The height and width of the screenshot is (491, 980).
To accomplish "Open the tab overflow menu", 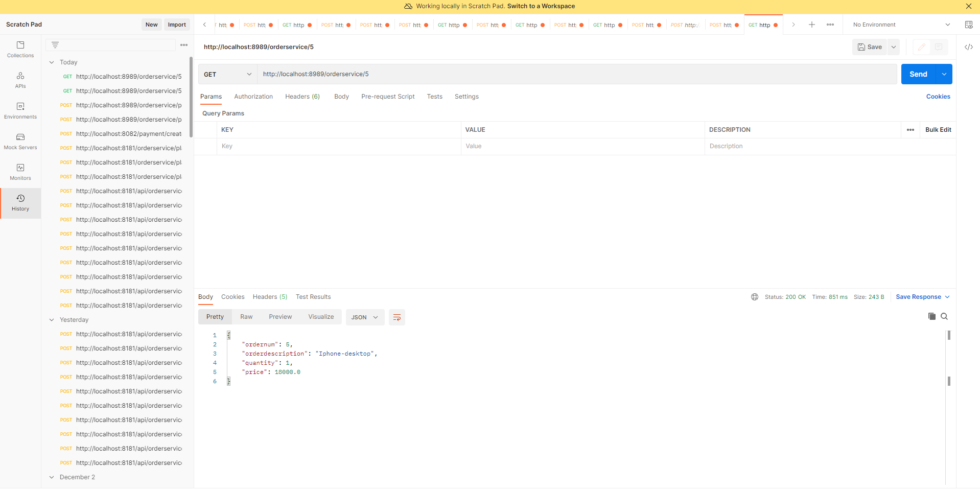I will pos(830,24).
